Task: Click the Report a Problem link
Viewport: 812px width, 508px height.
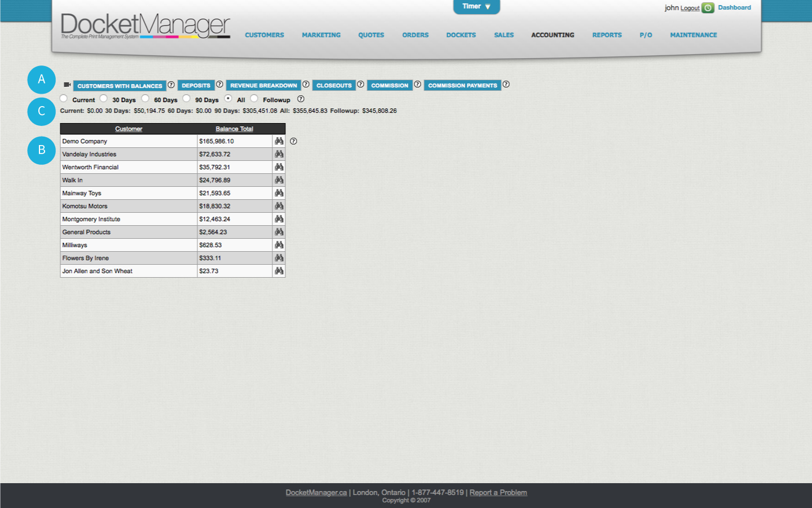Action: [x=498, y=492]
